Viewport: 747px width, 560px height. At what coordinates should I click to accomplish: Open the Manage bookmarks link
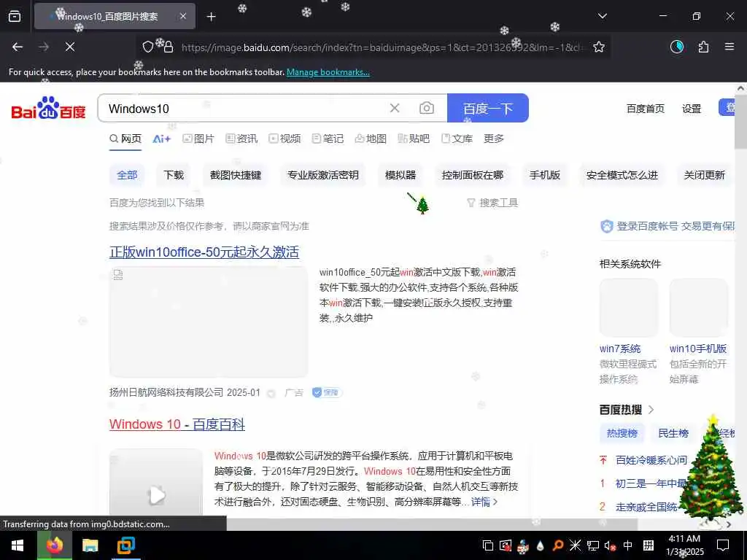(x=328, y=72)
